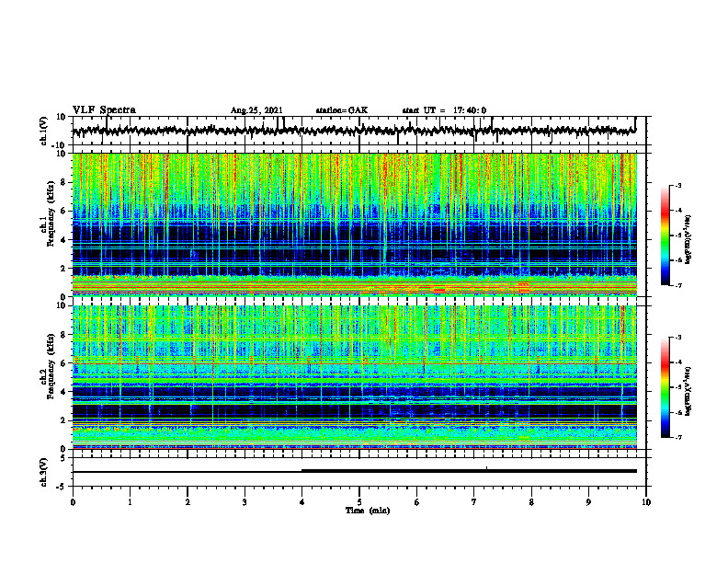Click the "Time (min)" x-axis label
This screenshot has height=563, width=728.
368,511
